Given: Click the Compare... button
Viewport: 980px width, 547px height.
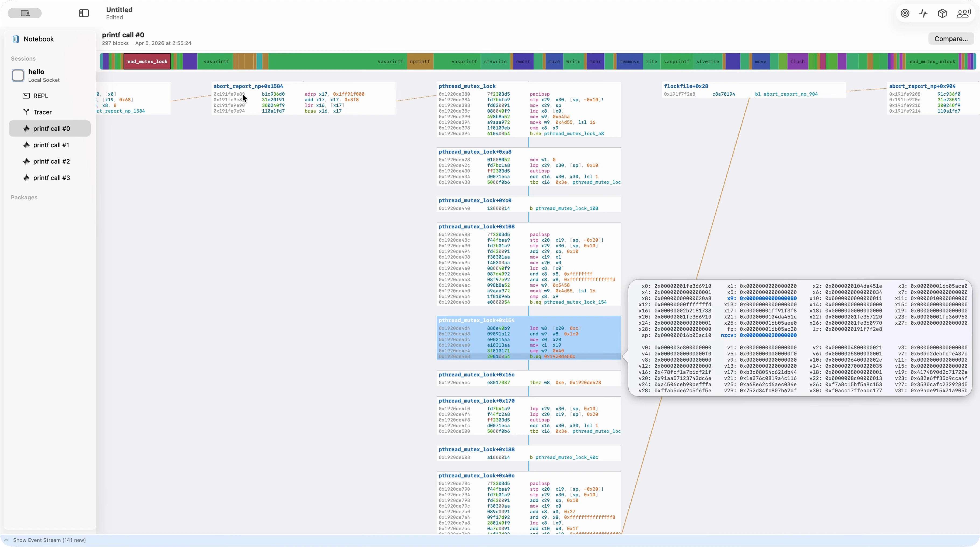Looking at the screenshot, I should pyautogui.click(x=951, y=39).
